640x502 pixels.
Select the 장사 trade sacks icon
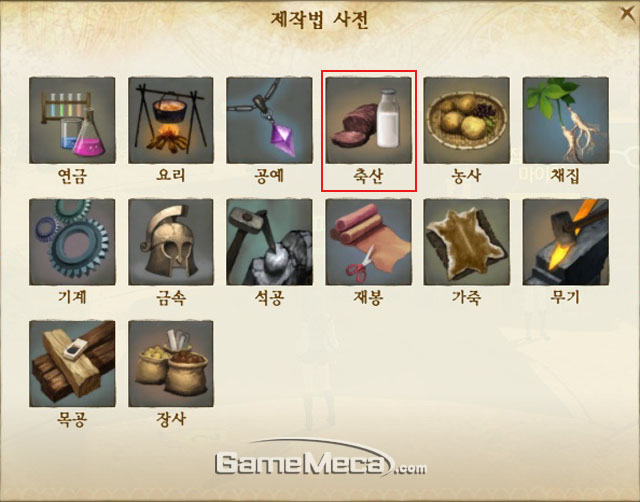coord(171,364)
